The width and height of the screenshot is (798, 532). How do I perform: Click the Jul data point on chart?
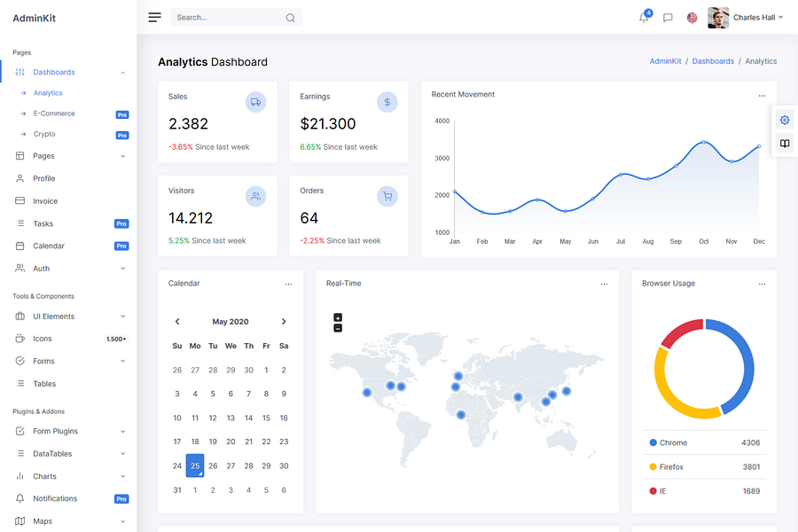click(x=621, y=175)
